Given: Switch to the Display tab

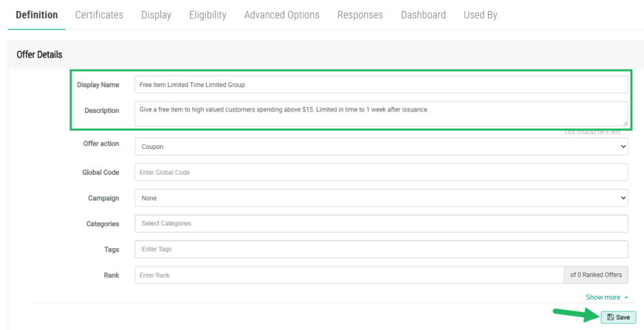Looking at the screenshot, I should 156,15.
